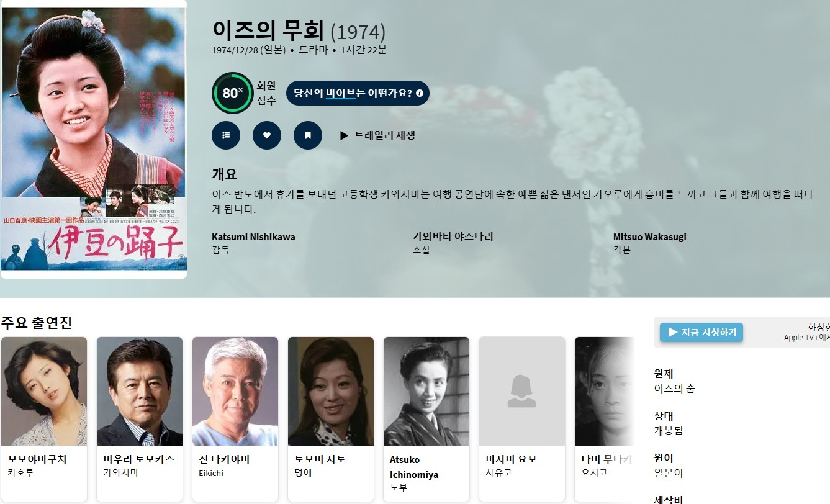This screenshot has height=504, width=830.
Task: Open 진 나카야마 cast photo
Action: pos(235,391)
